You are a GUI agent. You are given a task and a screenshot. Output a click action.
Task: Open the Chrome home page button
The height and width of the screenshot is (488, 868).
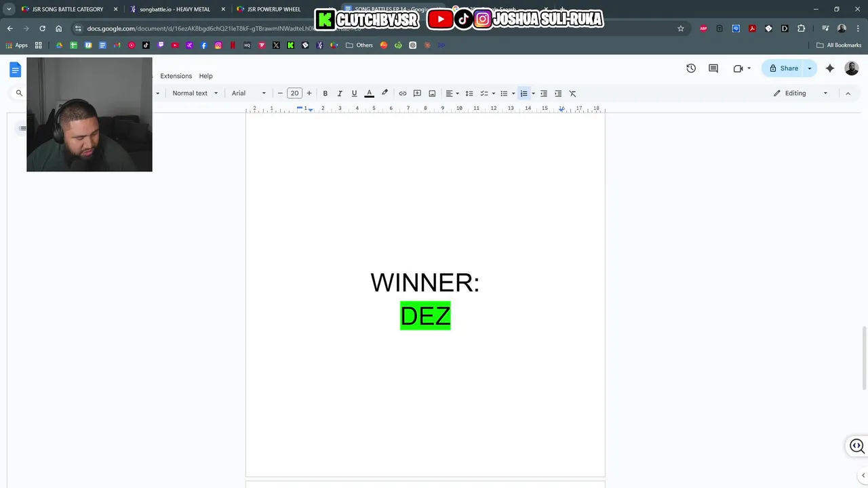tap(59, 28)
